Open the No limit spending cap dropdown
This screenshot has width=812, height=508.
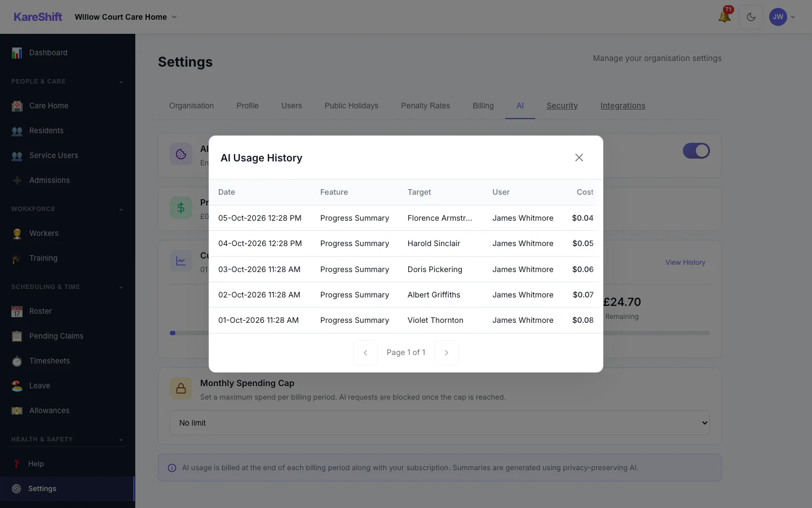click(440, 423)
